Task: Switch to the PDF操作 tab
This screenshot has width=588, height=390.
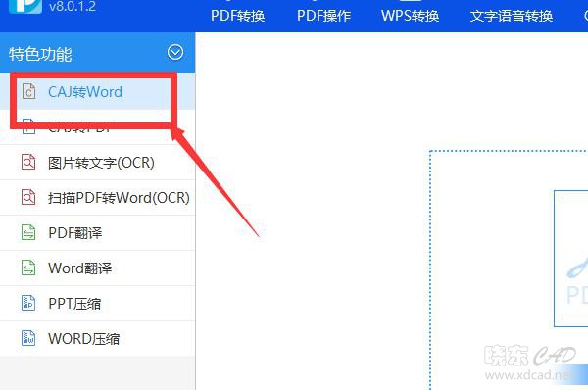Action: click(x=324, y=16)
